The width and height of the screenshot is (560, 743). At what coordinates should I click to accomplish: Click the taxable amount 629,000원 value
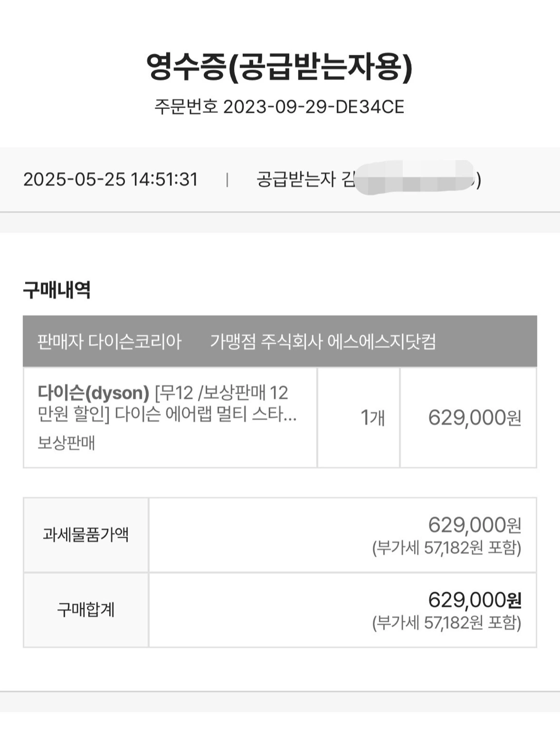point(474,525)
